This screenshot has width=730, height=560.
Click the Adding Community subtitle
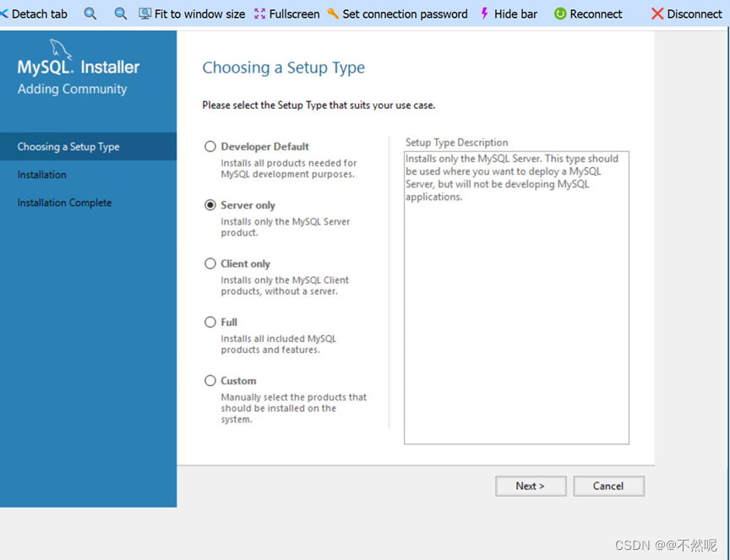click(72, 89)
